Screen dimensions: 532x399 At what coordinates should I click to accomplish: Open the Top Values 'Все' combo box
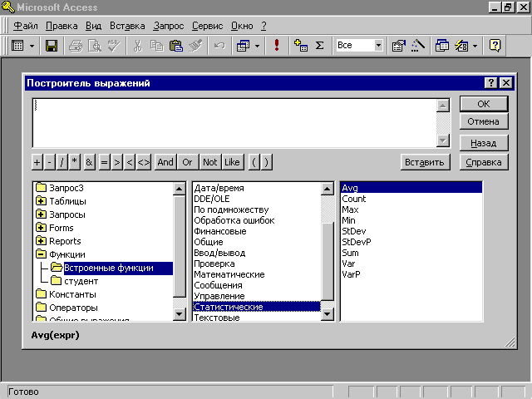click(378, 46)
